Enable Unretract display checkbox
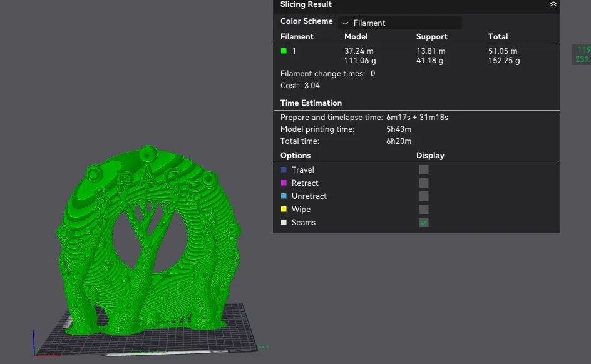The image size is (591, 364). [424, 196]
